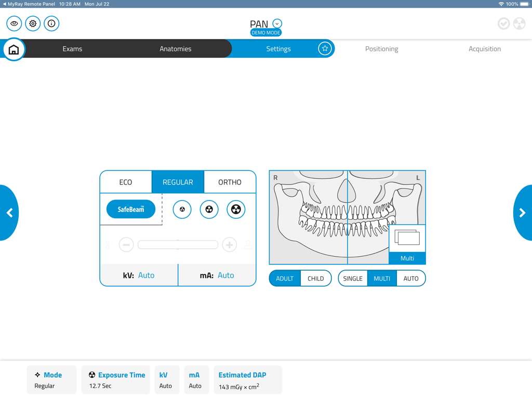Expand the left side panel arrow
The image size is (532, 399).
point(9,212)
